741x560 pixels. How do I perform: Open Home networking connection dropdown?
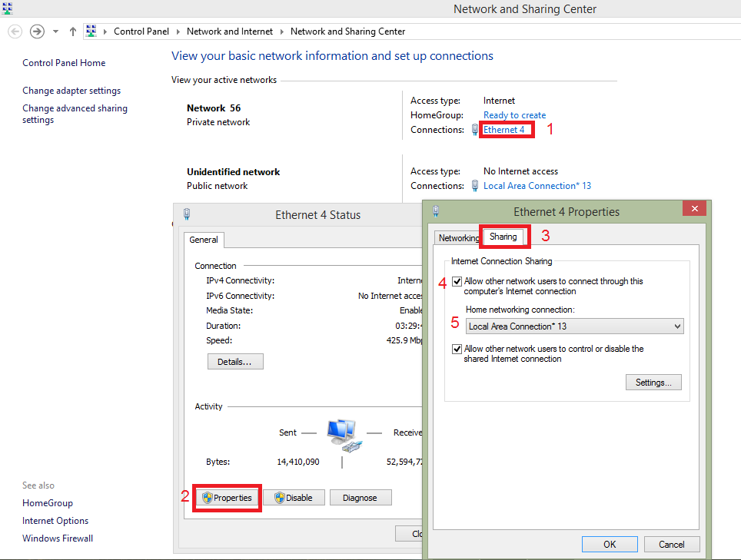click(x=574, y=326)
